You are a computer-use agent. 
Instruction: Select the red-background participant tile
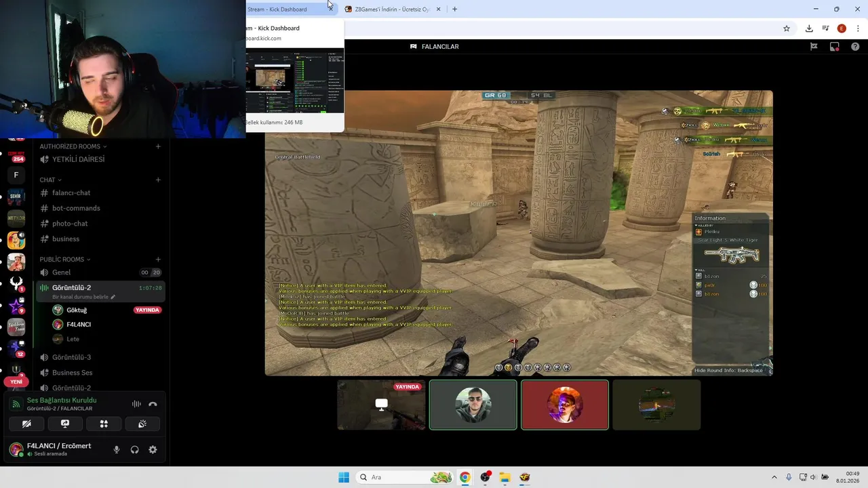point(565,405)
